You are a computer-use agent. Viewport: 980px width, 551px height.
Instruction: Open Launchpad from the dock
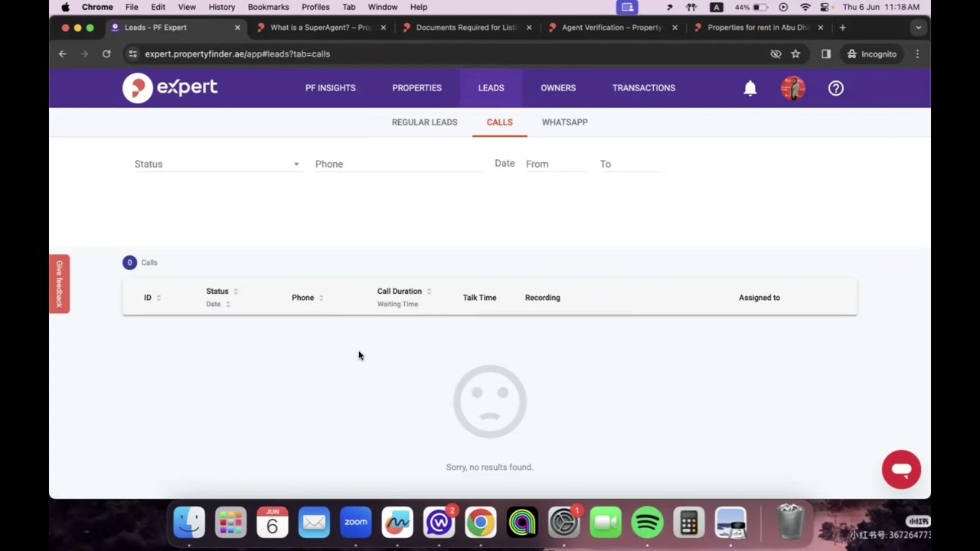[x=230, y=523]
